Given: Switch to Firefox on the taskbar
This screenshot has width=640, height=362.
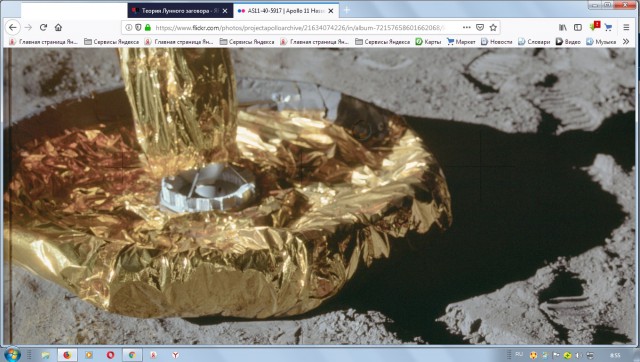Looking at the screenshot, I should click(67, 355).
